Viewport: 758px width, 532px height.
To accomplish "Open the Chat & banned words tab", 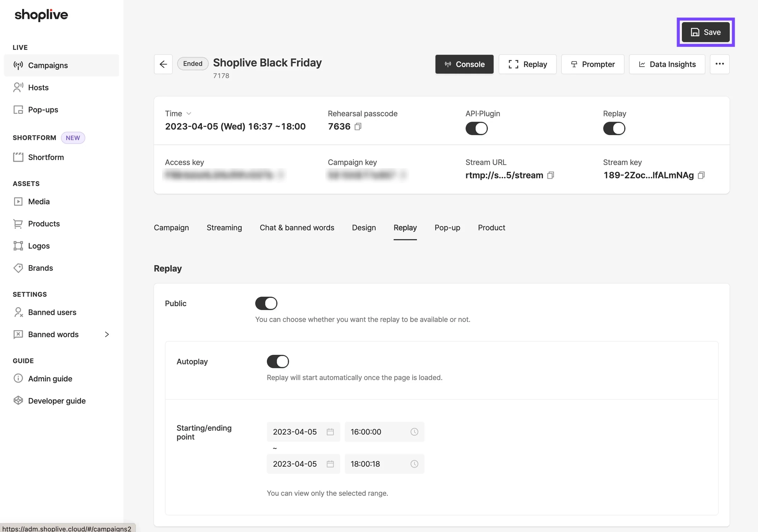I will [297, 227].
